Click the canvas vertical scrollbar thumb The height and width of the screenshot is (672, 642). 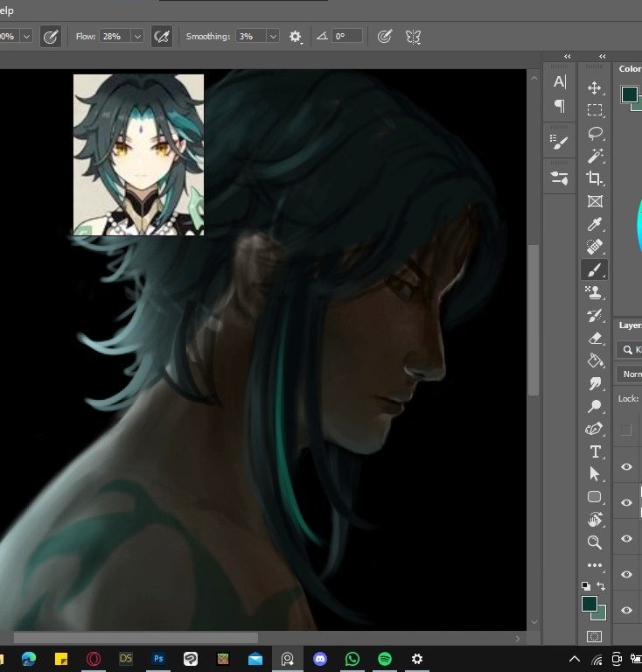[x=534, y=319]
